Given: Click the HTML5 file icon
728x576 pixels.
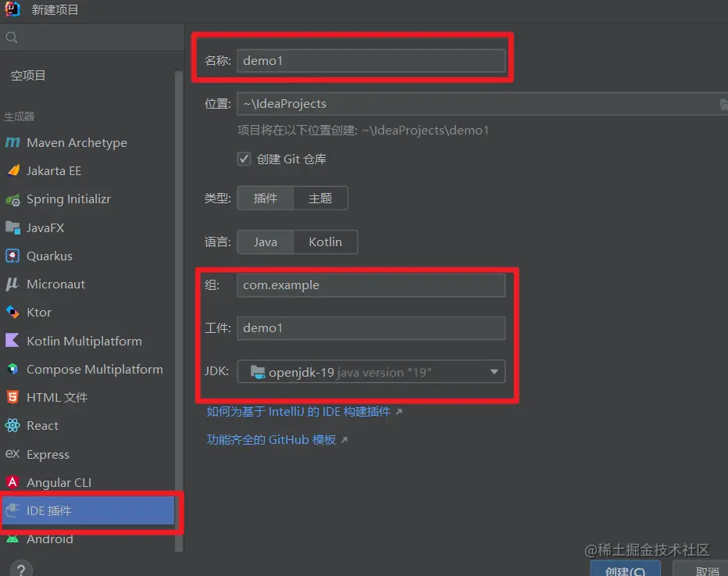Looking at the screenshot, I should click(12, 397).
